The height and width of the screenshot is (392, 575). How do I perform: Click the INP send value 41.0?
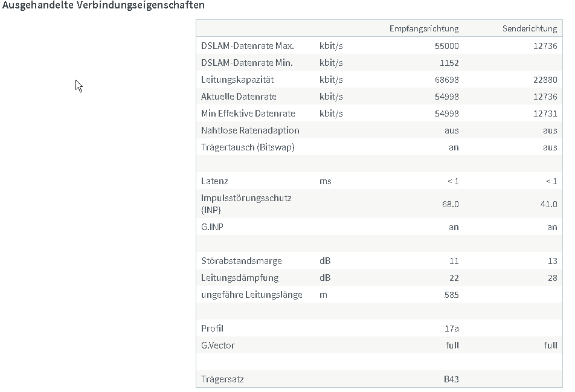coord(548,204)
